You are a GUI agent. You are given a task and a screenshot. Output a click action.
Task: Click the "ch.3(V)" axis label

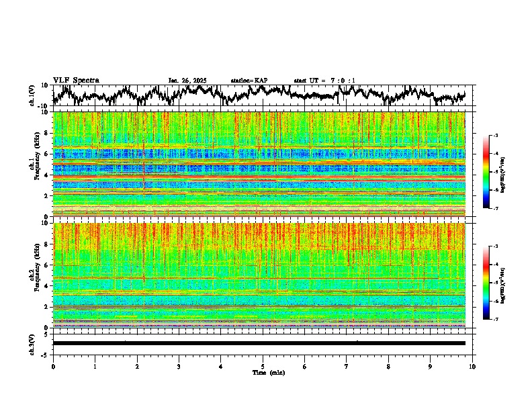click(32, 345)
